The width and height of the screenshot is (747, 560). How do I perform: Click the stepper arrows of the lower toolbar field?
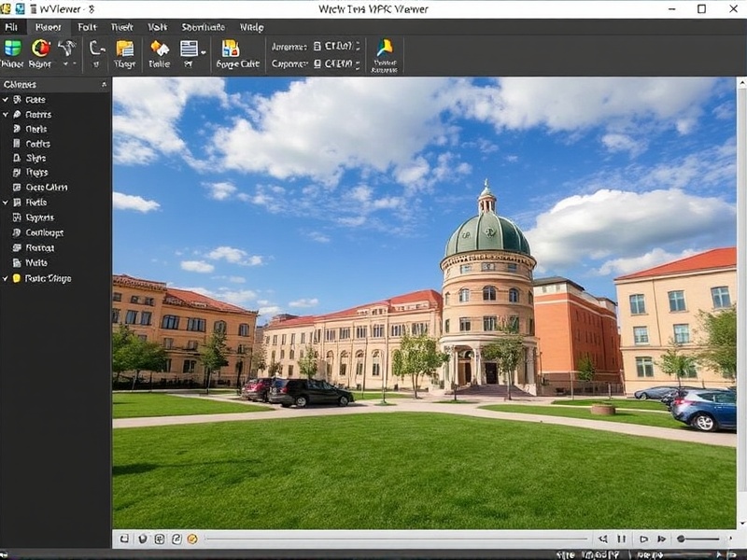358,63
